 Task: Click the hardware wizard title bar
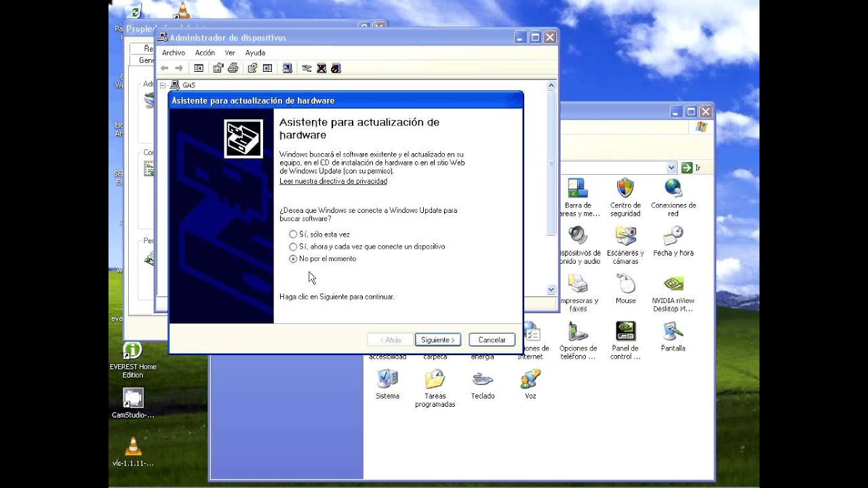click(x=346, y=100)
